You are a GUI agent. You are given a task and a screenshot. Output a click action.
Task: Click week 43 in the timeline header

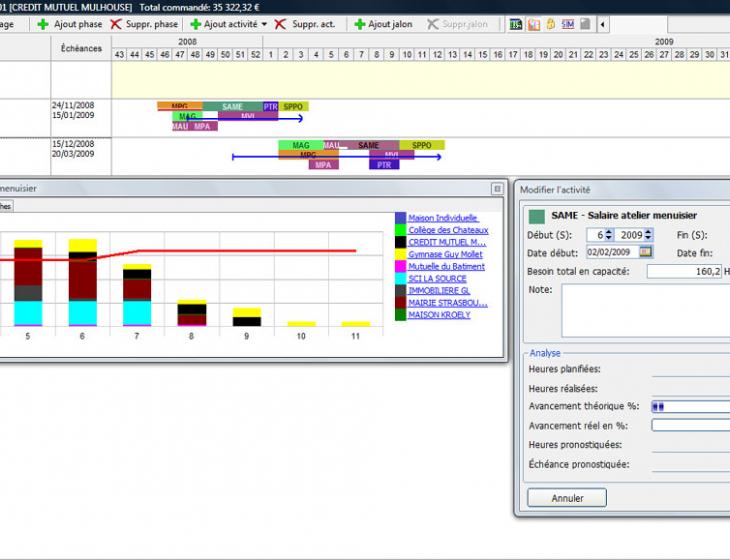pos(119,54)
